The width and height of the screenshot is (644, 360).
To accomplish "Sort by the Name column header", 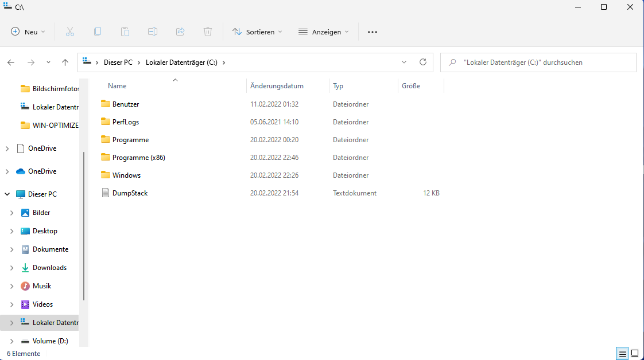I will 117,85.
